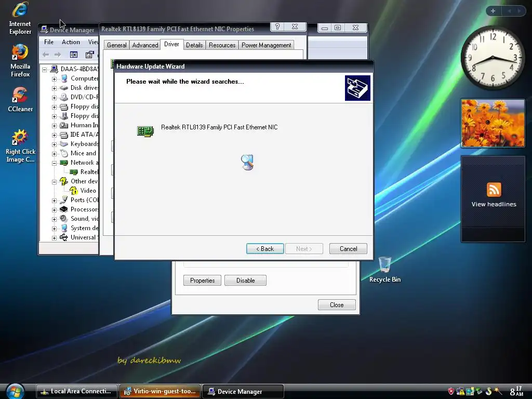532x399 pixels.
Task: Click the help question mark button in NIC Properties
Action: pyautogui.click(x=277, y=27)
